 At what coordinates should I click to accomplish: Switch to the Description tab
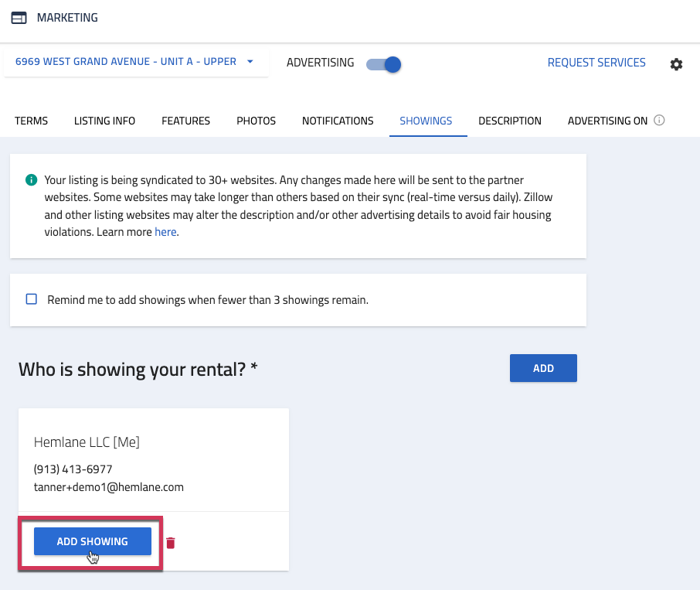[510, 121]
